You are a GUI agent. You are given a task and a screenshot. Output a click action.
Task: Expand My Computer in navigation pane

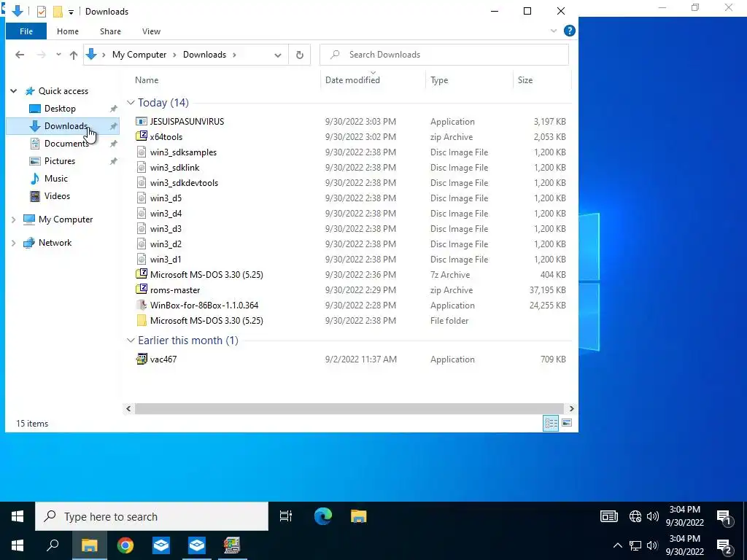click(13, 219)
